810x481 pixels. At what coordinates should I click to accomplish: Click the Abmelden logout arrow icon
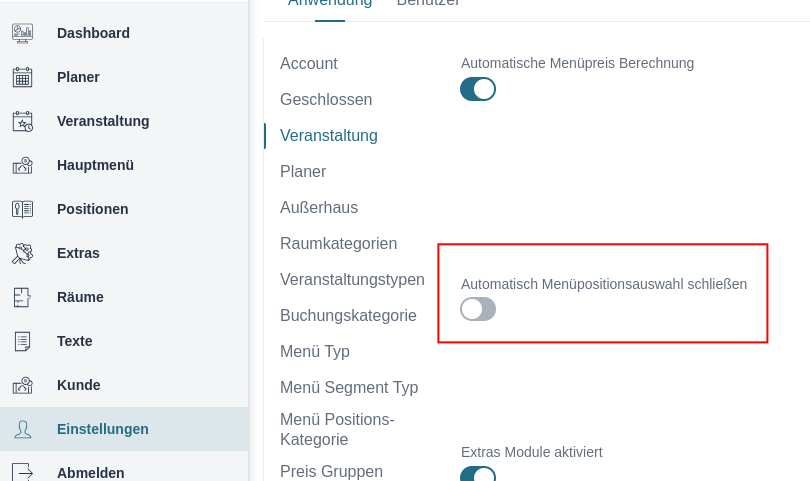coord(22,472)
